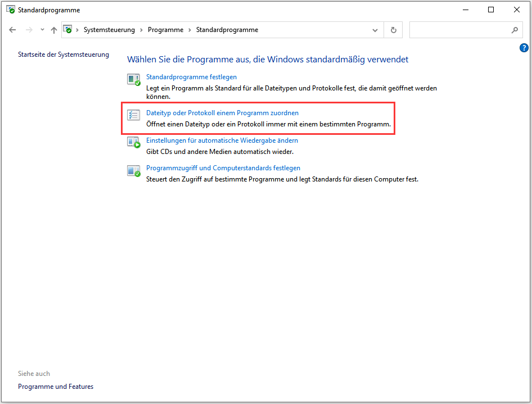Open the address bar history dropdown
Image resolution: width=532 pixels, height=404 pixels.
tap(375, 30)
